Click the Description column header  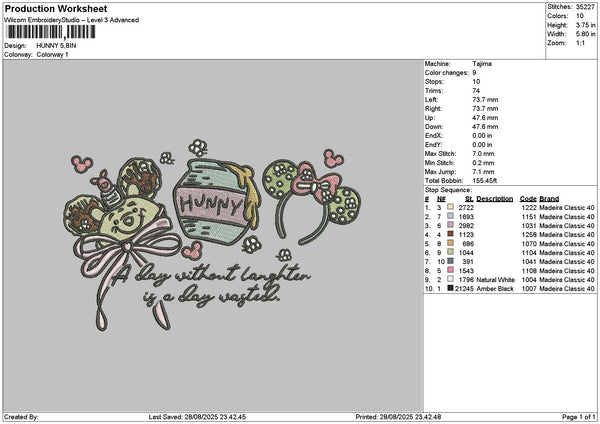[x=494, y=199]
